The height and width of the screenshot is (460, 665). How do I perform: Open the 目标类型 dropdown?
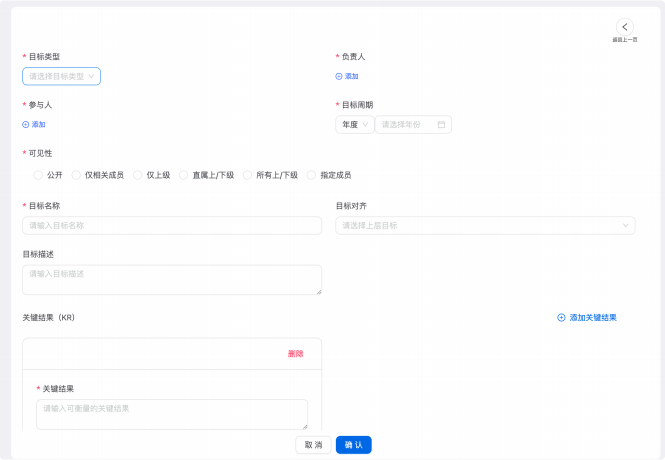(x=61, y=76)
